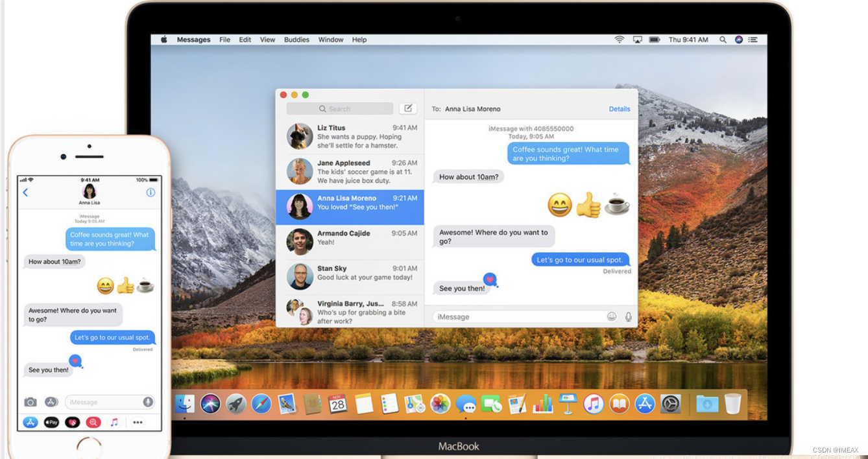Image resolution: width=868 pixels, height=459 pixels.
Task: Tap camera icon on iPhone
Action: pos(30,402)
